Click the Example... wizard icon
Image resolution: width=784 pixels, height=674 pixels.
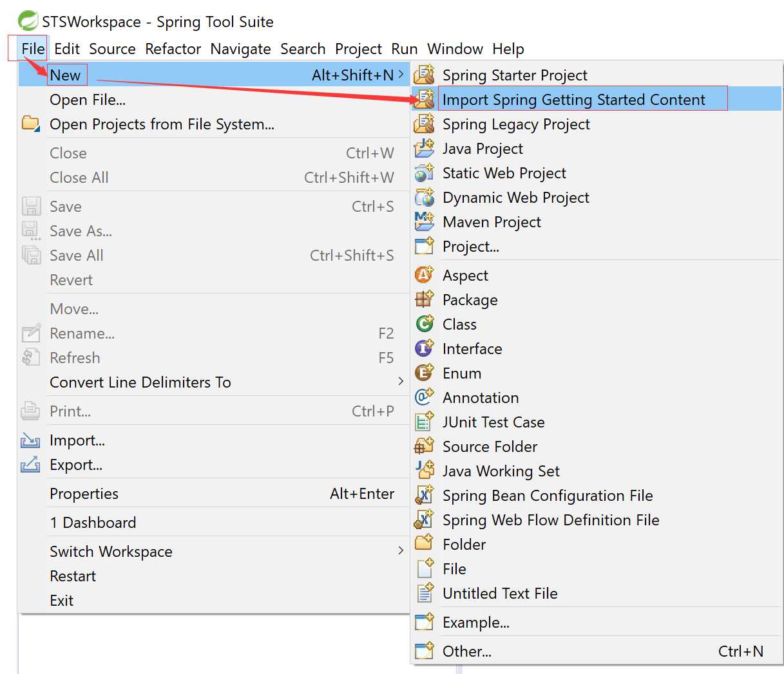coord(424,622)
